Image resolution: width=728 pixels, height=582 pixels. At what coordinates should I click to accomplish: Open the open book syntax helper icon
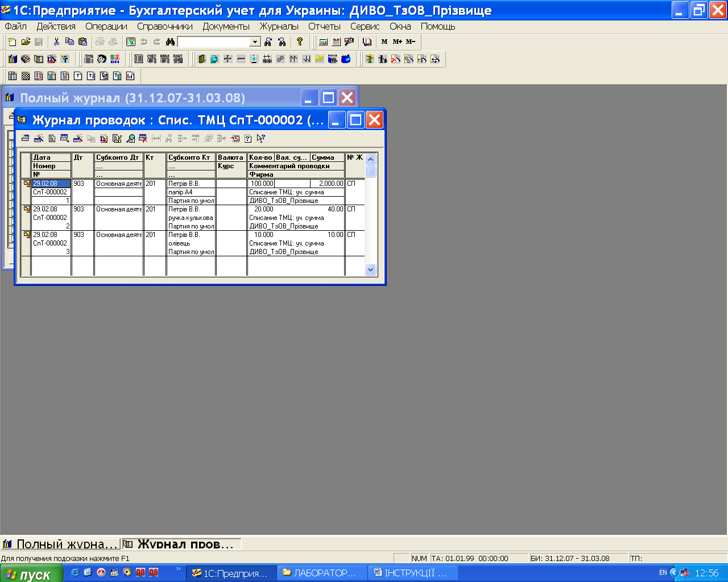367,41
